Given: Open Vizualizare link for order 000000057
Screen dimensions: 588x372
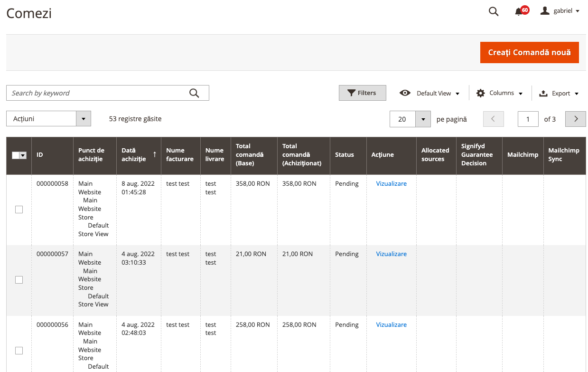Looking at the screenshot, I should coord(392,254).
